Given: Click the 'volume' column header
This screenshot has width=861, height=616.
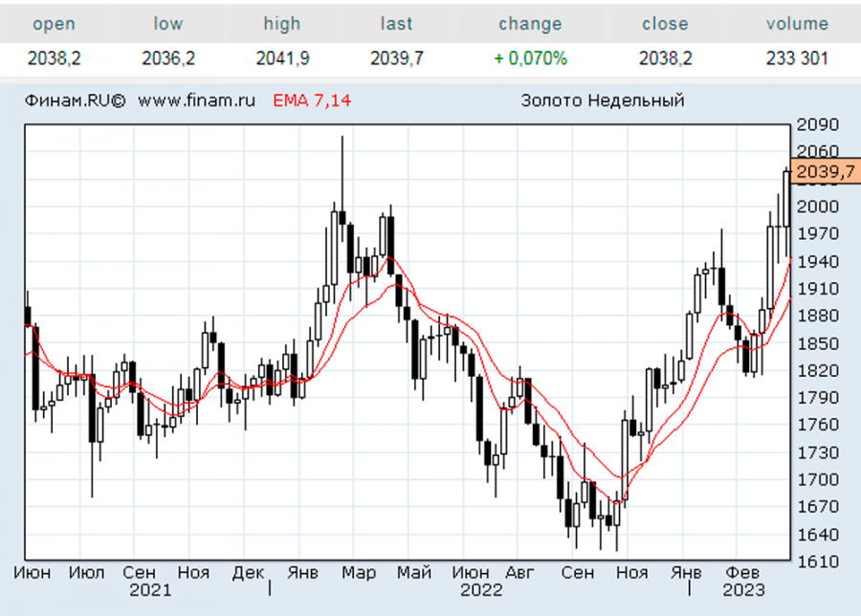Looking at the screenshot, I should click(x=797, y=24).
